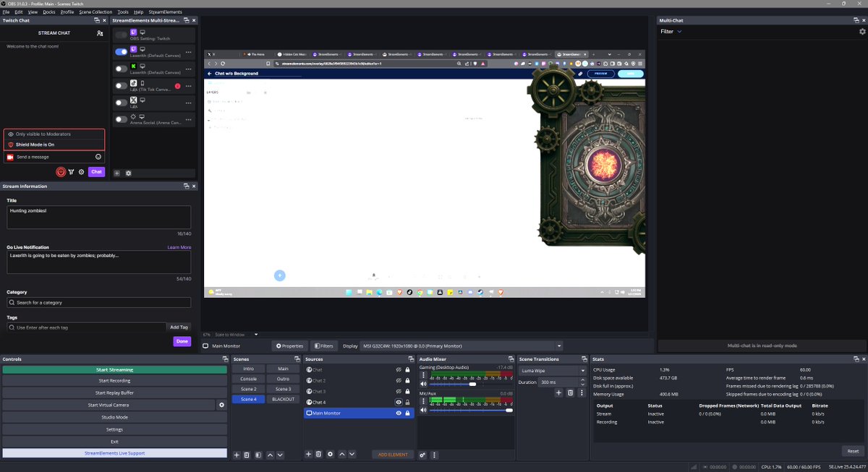Open the Tools menu

[x=123, y=12]
